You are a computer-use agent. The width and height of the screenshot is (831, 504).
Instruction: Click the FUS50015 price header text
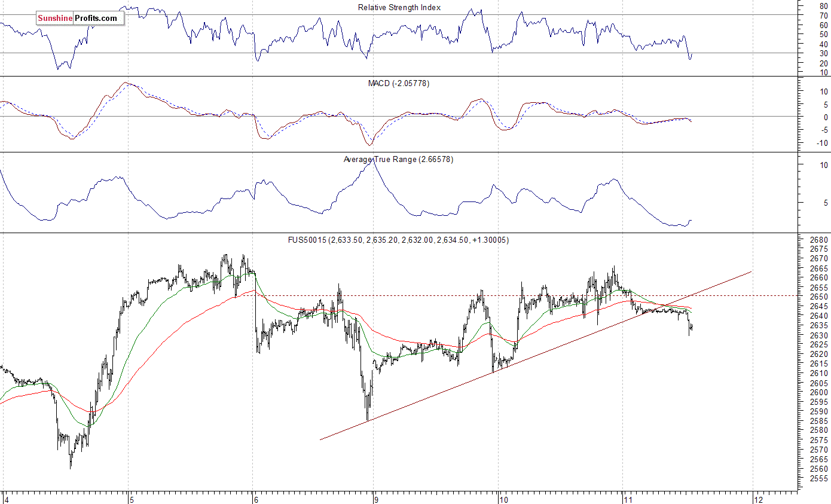point(398,240)
